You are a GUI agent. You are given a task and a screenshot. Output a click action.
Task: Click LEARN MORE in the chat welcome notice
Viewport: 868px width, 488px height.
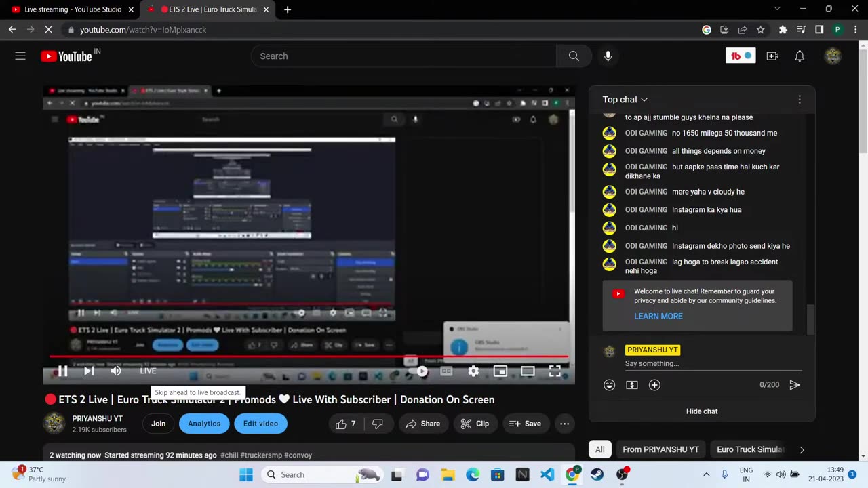(658, 317)
